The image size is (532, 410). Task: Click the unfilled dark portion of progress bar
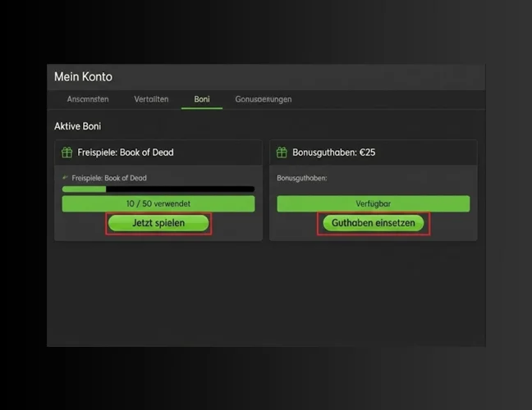(x=181, y=189)
